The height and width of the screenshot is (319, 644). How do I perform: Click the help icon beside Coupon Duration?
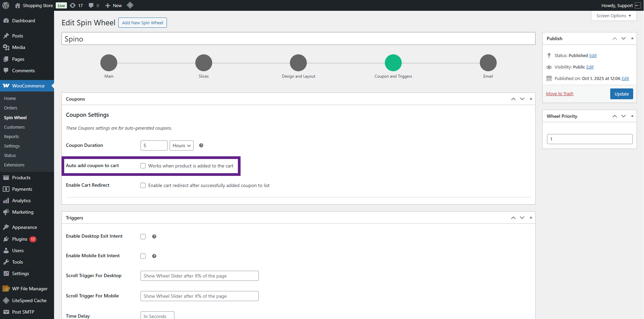pos(201,145)
